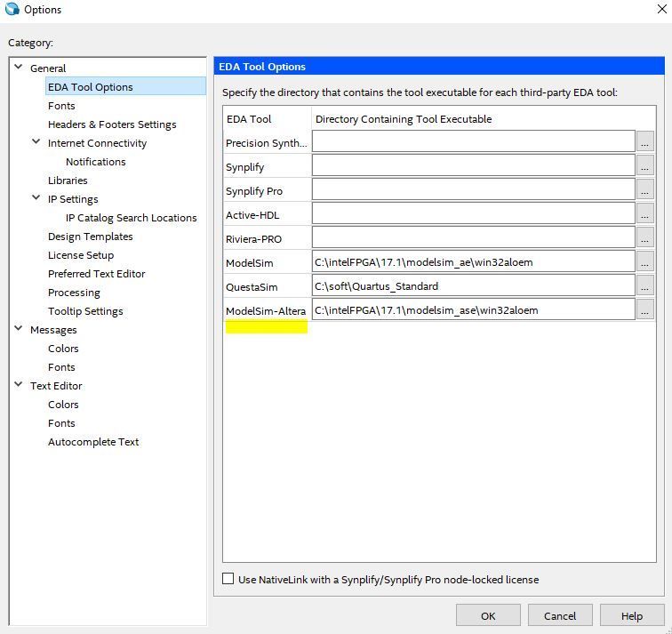Browse for the ModelSim-Altera directory
Image resolution: width=672 pixels, height=634 pixels.
click(645, 309)
